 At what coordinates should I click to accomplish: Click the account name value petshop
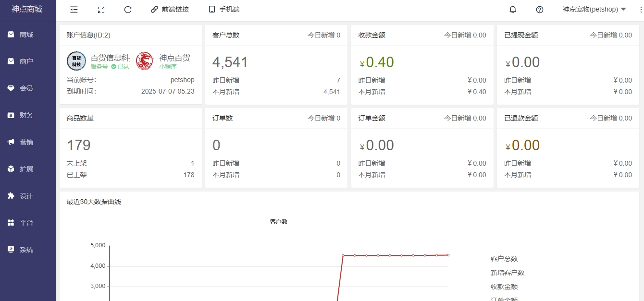coord(183,80)
